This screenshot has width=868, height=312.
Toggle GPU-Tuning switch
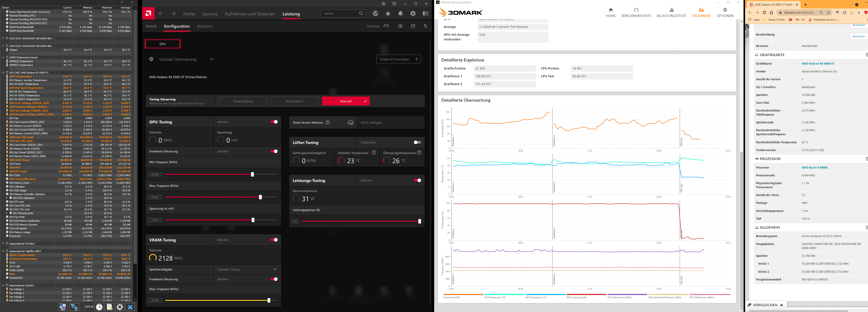[x=274, y=122]
